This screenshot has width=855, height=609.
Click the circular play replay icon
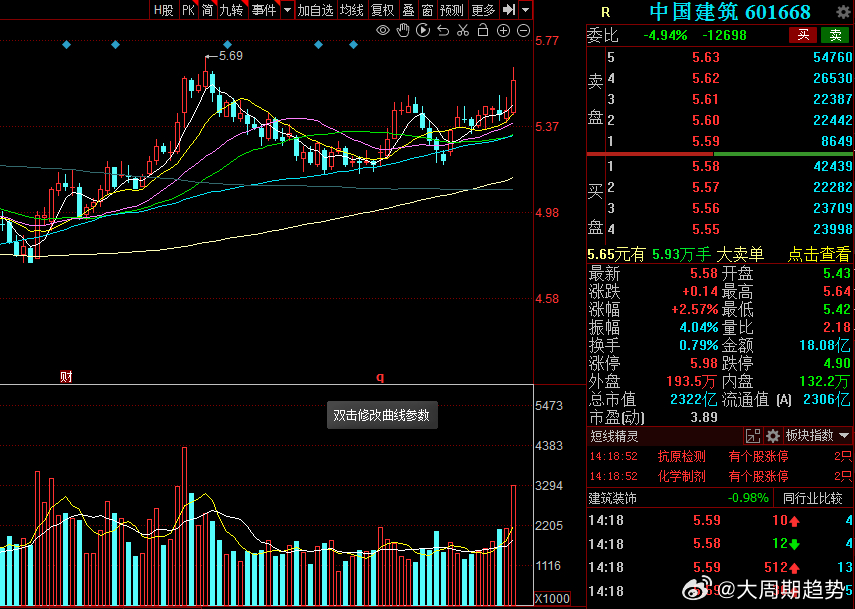(423, 30)
